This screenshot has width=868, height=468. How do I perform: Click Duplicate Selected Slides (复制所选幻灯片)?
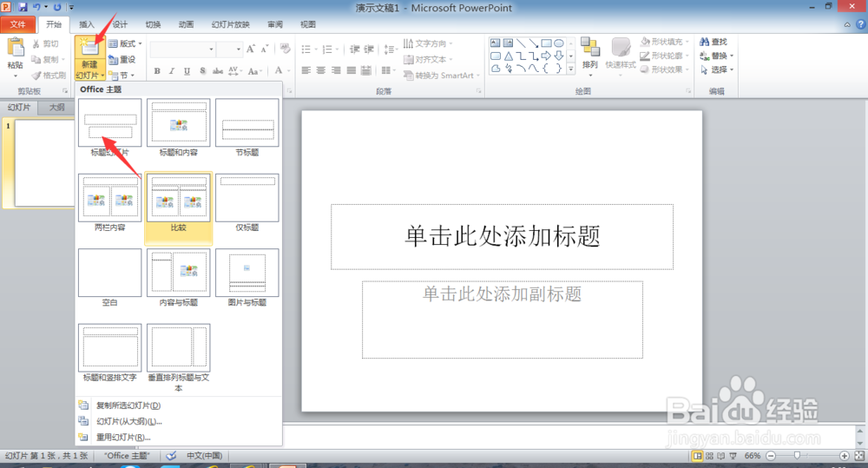click(179, 405)
